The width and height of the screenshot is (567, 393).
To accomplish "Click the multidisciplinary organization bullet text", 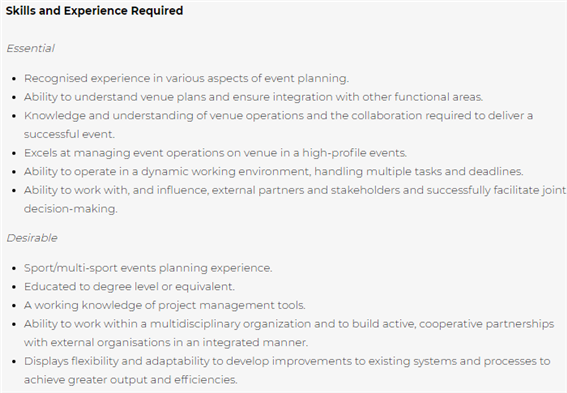I will 289,324.
